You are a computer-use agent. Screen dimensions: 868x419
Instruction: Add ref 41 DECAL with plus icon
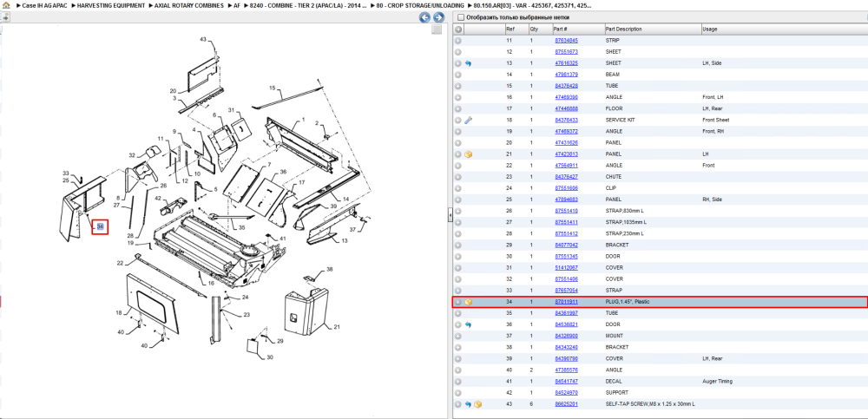[458, 382]
